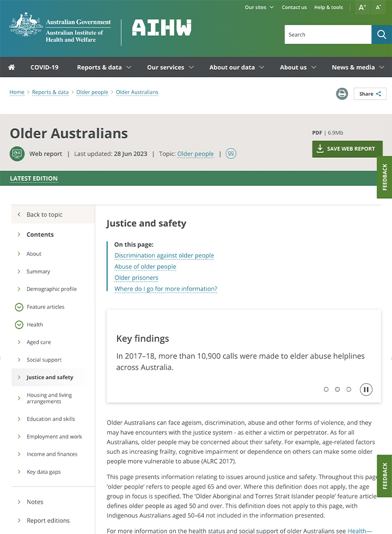Jump to Abuse of older people
Screen dimensions: 392x534
click(145, 266)
